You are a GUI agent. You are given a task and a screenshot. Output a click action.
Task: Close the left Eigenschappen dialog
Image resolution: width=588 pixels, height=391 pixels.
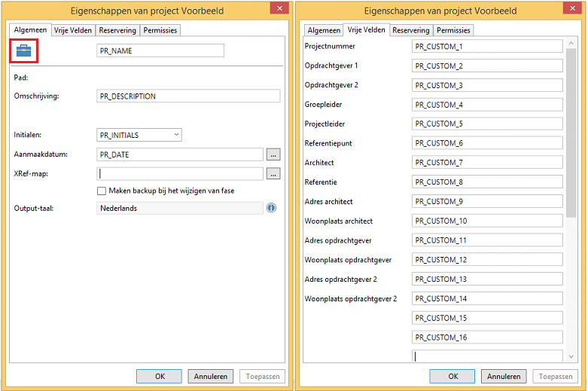(279, 8)
